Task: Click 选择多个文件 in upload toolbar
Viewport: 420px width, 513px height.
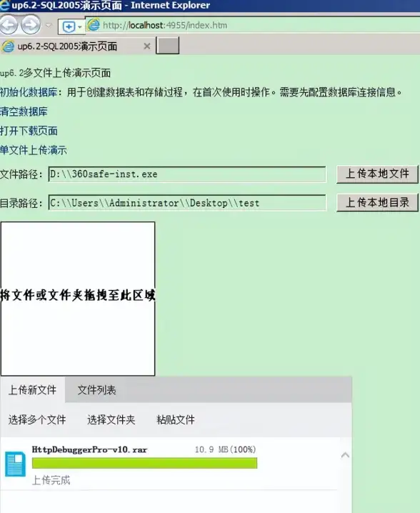Action: point(37,419)
